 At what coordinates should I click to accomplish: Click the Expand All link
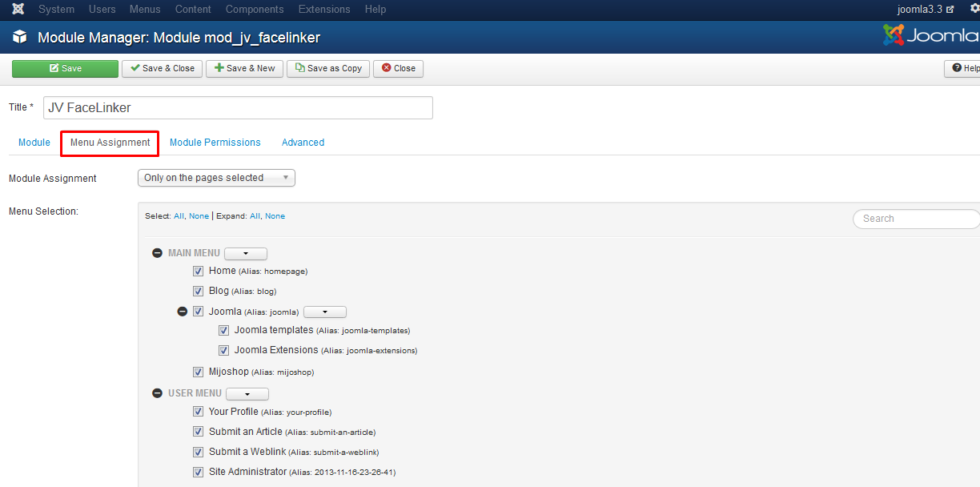[x=255, y=216]
